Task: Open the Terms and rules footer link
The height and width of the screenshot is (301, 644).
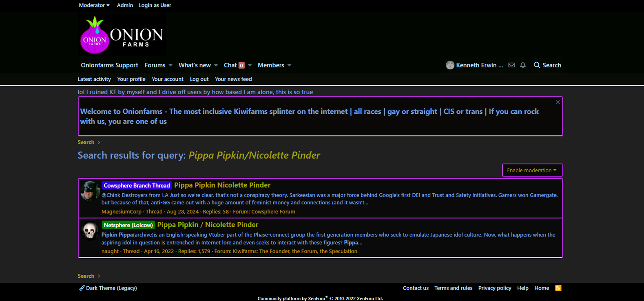Action: coord(453,288)
